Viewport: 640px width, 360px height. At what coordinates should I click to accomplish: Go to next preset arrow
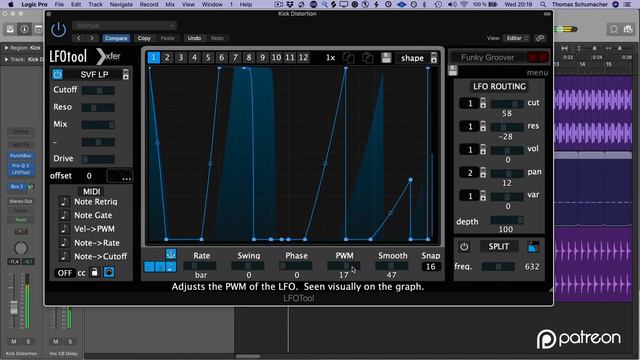pyautogui.click(x=92, y=38)
